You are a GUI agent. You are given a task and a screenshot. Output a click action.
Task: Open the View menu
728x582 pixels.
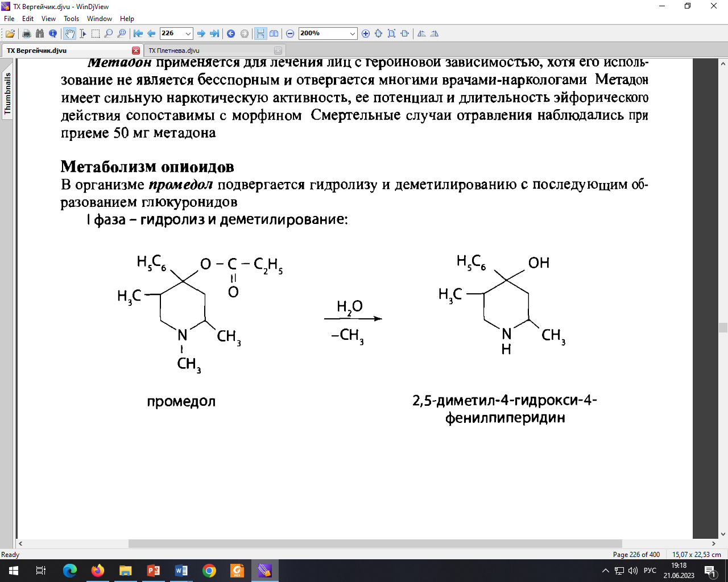[49, 19]
